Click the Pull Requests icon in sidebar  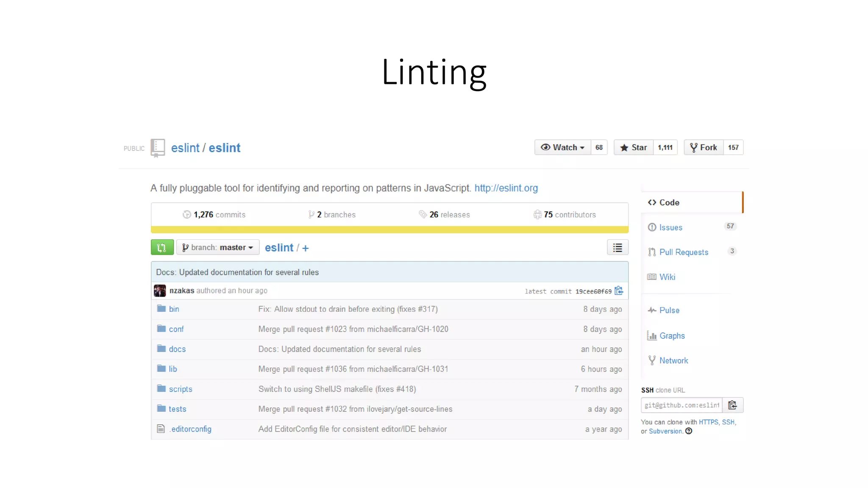tap(652, 252)
